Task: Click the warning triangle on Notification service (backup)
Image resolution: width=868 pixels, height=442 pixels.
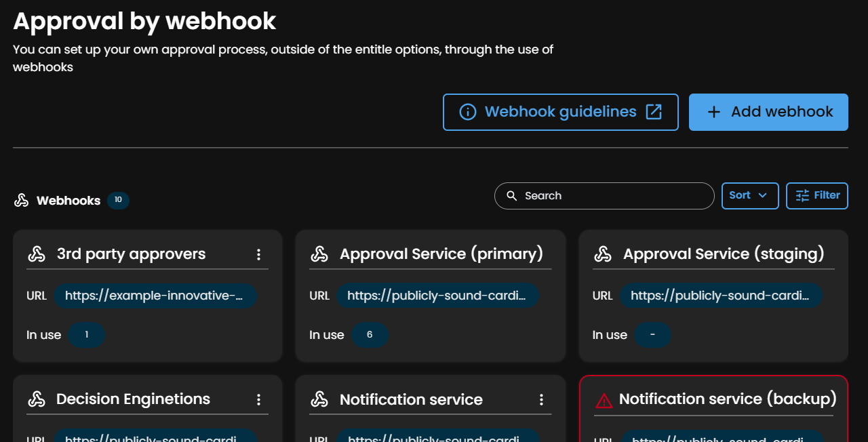Action: [604, 400]
